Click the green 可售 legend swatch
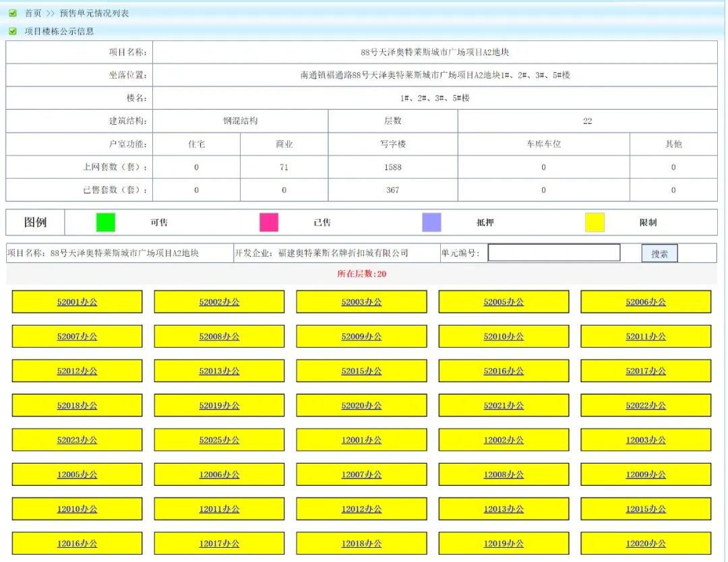Screen dimensions: 728x562 click(x=105, y=222)
